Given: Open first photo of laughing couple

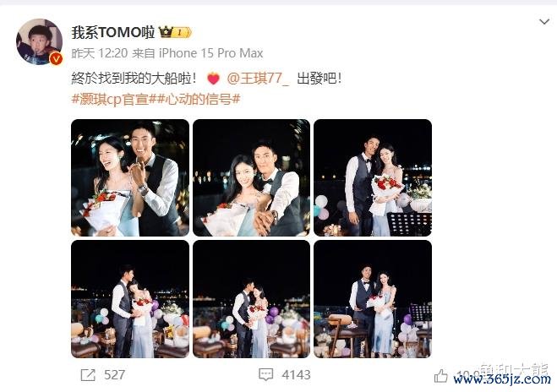Looking at the screenshot, I should pos(130,178).
